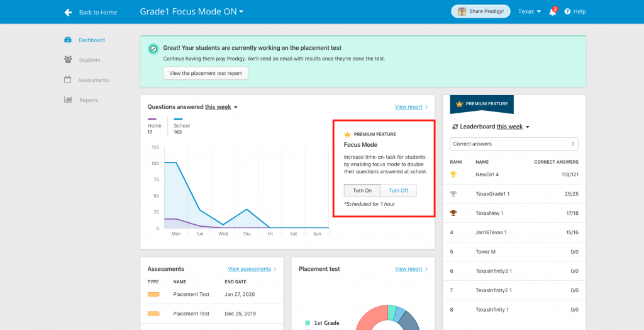The image size is (644, 330).
Task: Click the orange tag for Jan 27 Placement Test
Action: (153, 294)
